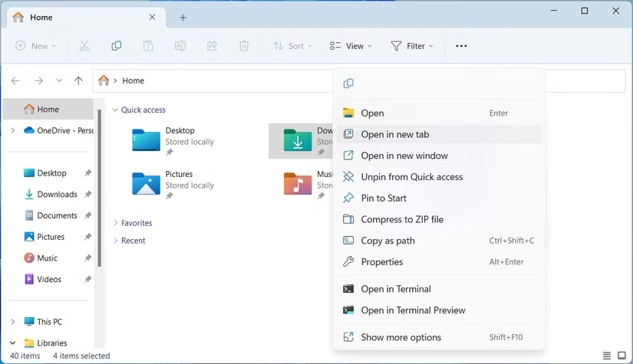This screenshot has width=633, height=364.
Task: Choose Compress to ZIP file
Action: coord(402,219)
